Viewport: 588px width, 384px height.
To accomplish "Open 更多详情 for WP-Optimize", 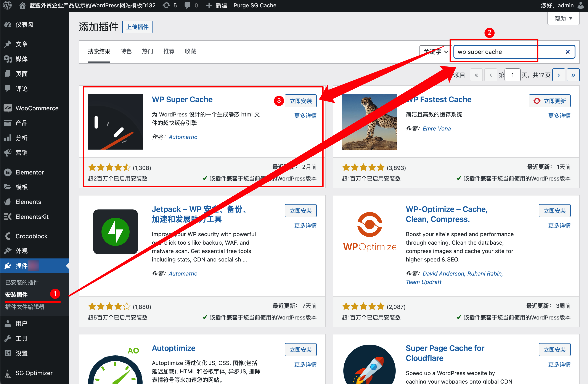I will [559, 226].
